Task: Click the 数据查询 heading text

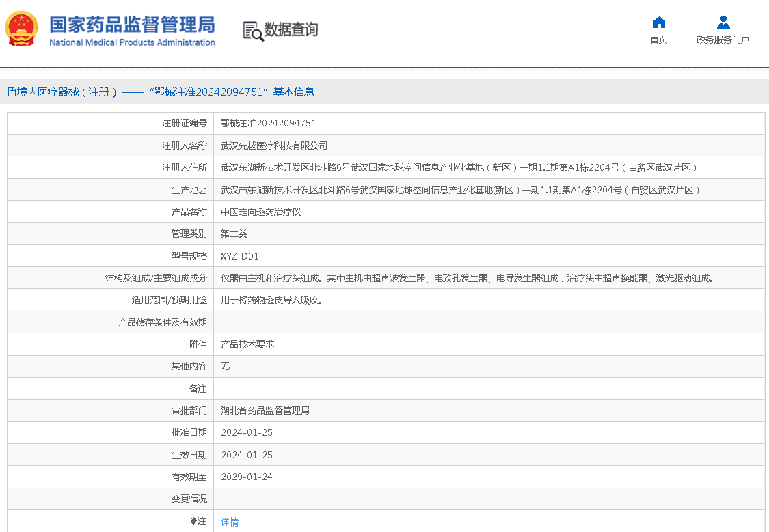Action: click(x=291, y=30)
